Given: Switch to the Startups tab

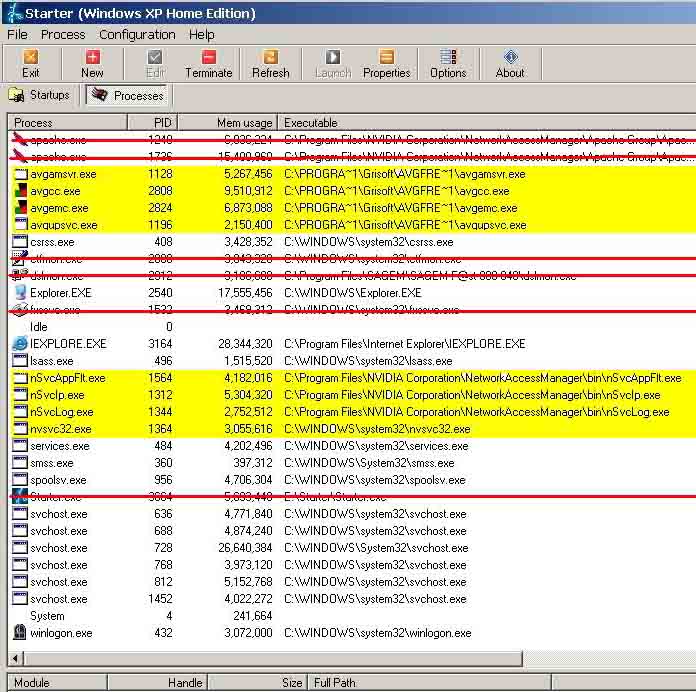Looking at the screenshot, I should pyautogui.click(x=40, y=95).
